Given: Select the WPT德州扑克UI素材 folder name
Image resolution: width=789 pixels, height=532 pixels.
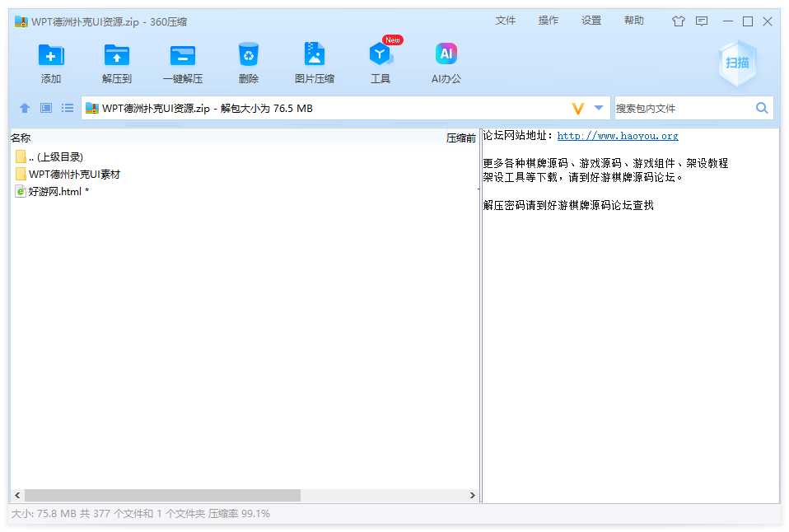Looking at the screenshot, I should (x=74, y=174).
